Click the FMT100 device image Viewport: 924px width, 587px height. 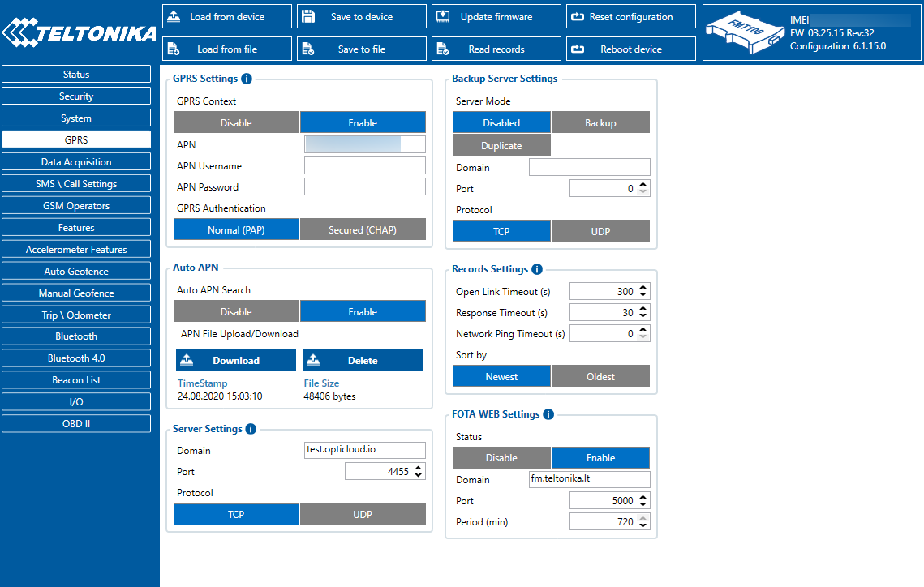[746, 33]
